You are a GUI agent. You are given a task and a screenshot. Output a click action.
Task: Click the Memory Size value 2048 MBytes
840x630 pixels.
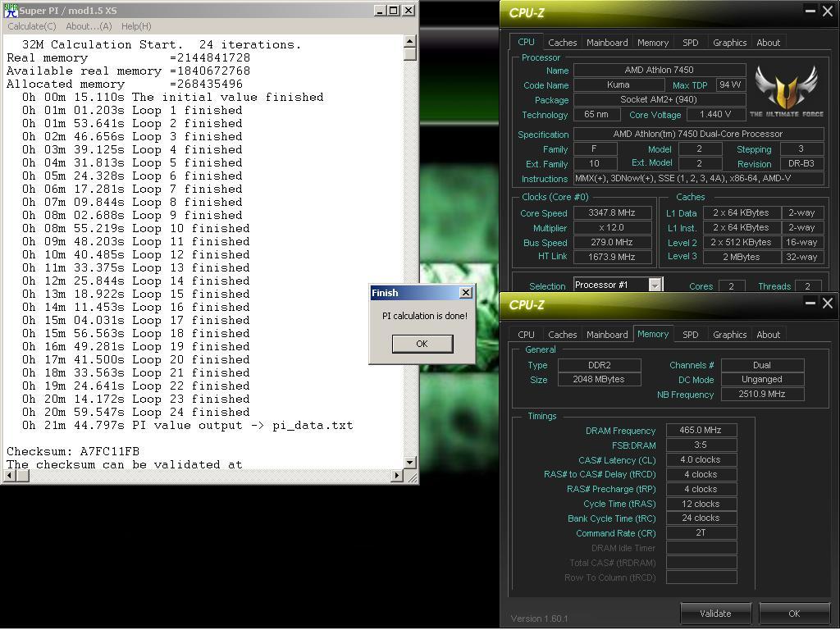599,379
